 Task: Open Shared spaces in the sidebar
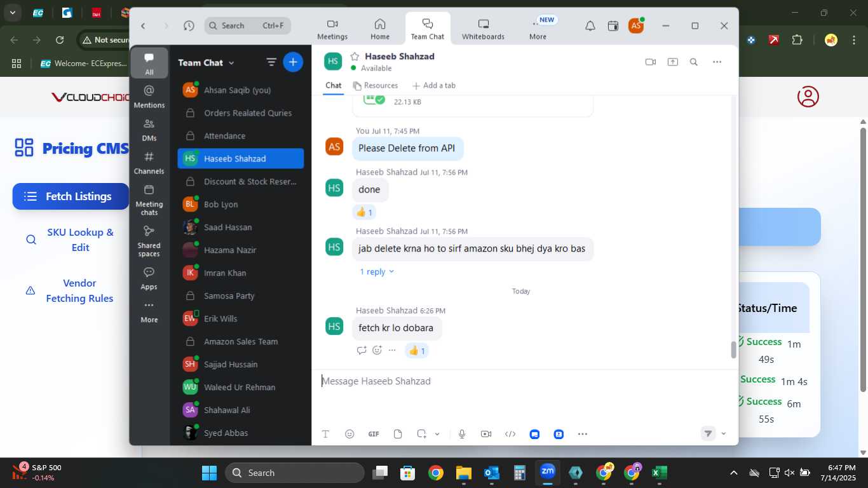point(149,241)
